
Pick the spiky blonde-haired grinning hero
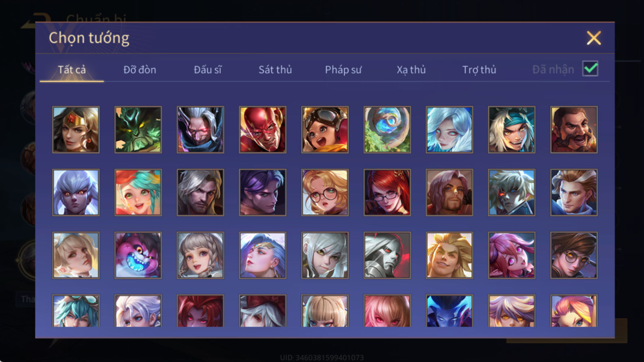449,255
